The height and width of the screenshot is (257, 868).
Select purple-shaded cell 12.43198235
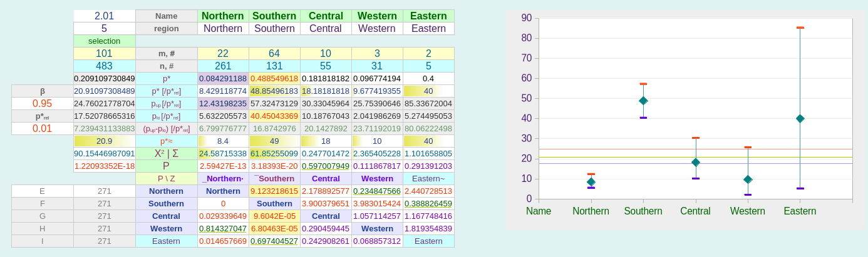(x=223, y=104)
